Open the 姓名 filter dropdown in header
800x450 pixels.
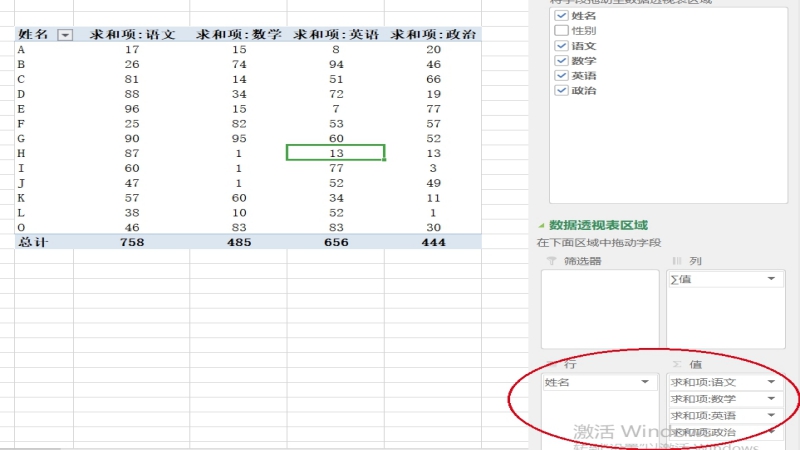click(x=66, y=35)
